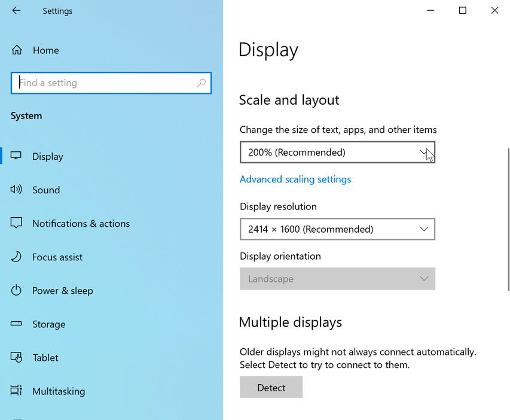Click the Home house icon
The height and width of the screenshot is (420, 510).
17,50
